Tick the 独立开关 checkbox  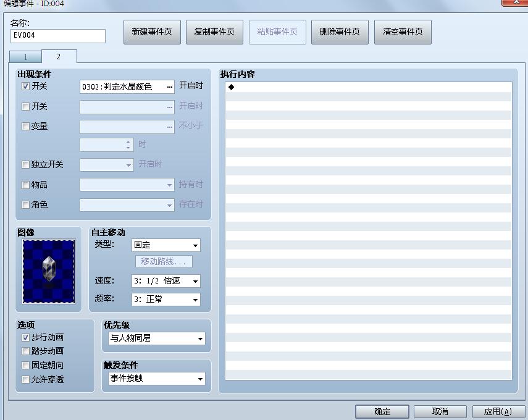[25, 164]
